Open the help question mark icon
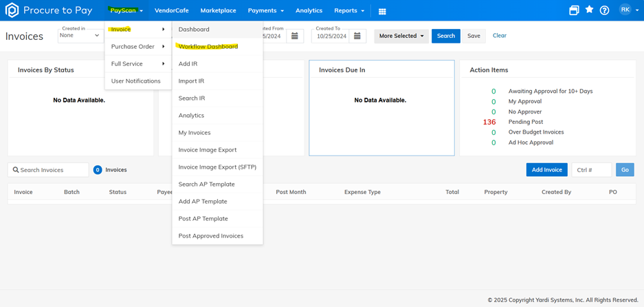 click(604, 10)
